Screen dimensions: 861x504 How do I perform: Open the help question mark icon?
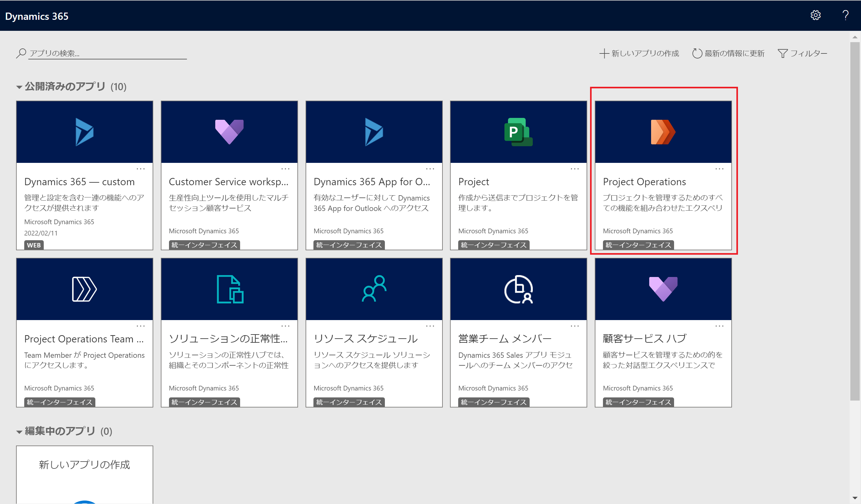[845, 15]
